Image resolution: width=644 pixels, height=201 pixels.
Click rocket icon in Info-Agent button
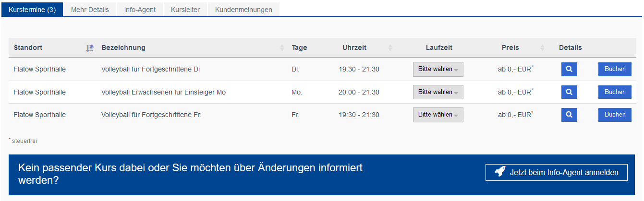pos(499,172)
